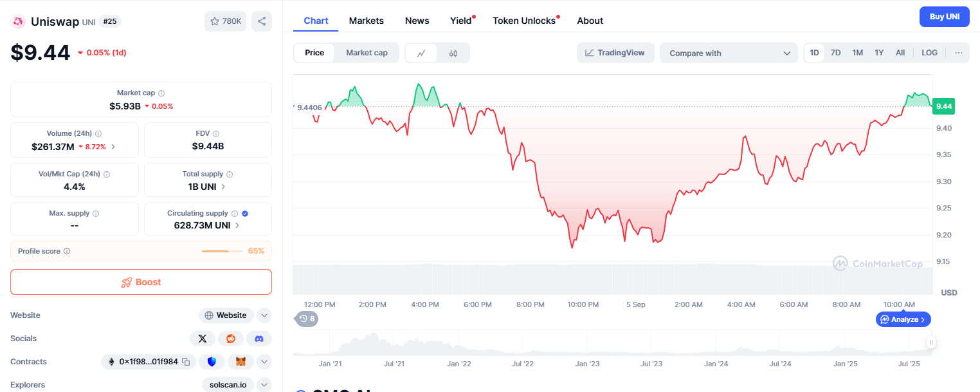This screenshot has width=980, height=392.
Task: Switch to the candlestick chart icon
Action: pos(453,53)
